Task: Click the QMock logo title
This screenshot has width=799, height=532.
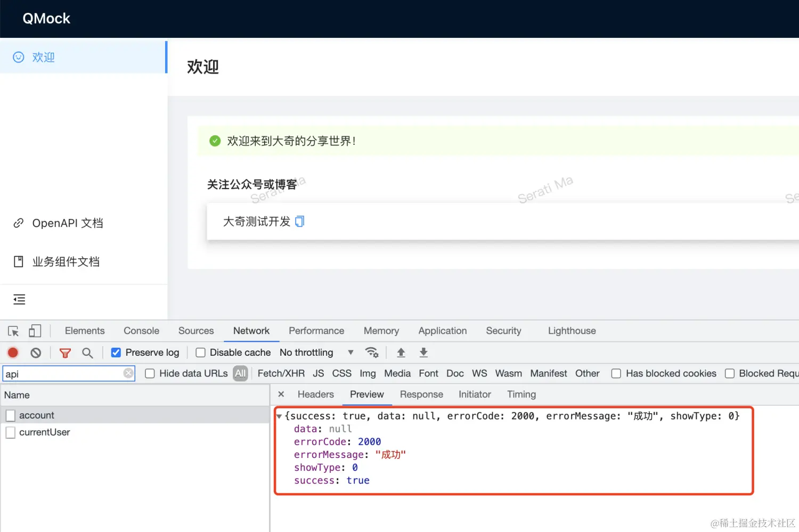Action: click(46, 18)
